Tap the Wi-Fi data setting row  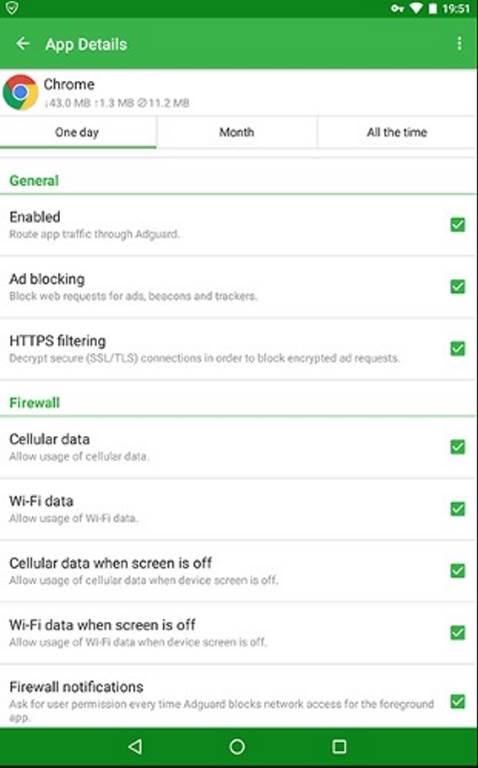(x=239, y=509)
